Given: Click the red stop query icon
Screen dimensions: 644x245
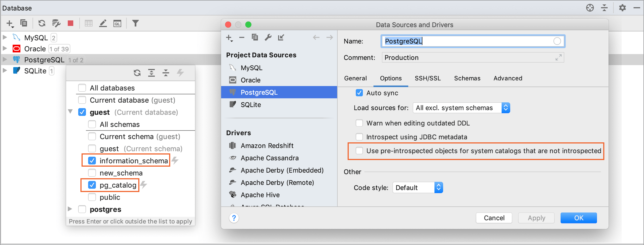Looking at the screenshot, I should pyautogui.click(x=70, y=23).
